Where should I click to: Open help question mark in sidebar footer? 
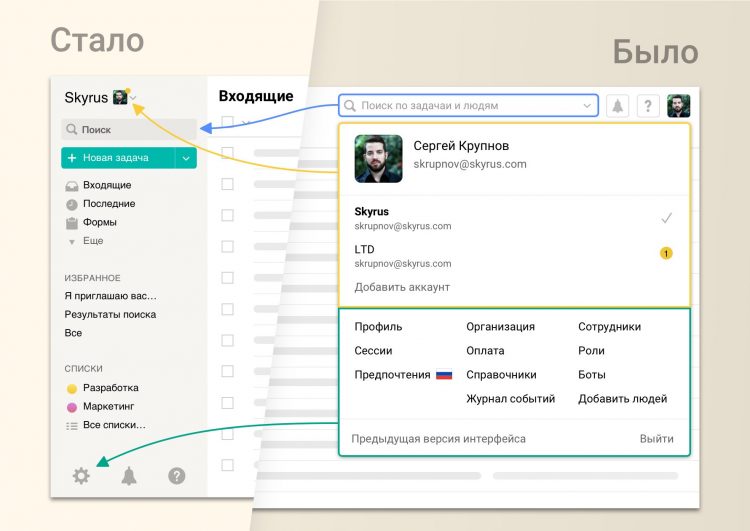click(x=177, y=476)
